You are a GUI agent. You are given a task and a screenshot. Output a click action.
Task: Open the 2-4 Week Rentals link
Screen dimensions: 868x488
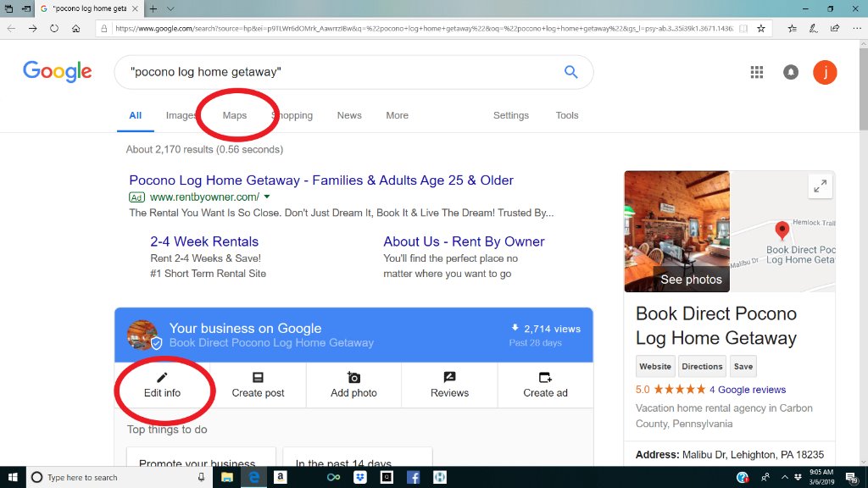(x=204, y=241)
